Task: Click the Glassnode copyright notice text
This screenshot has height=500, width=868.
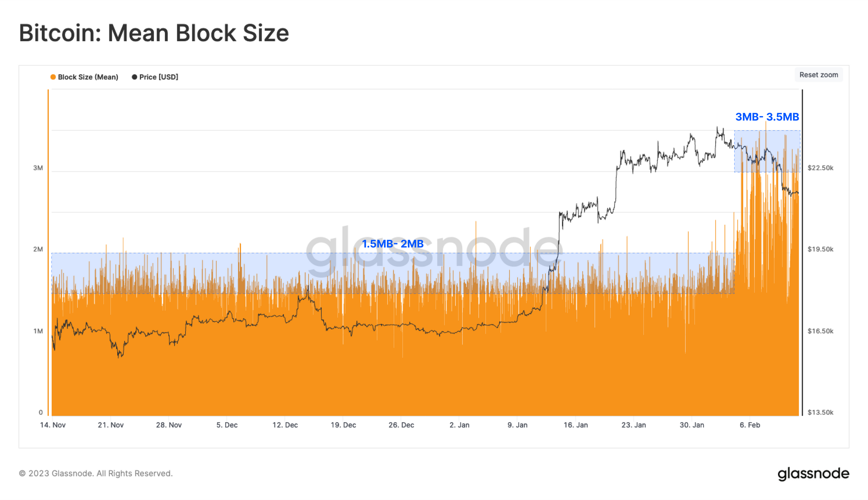Action: [96, 473]
